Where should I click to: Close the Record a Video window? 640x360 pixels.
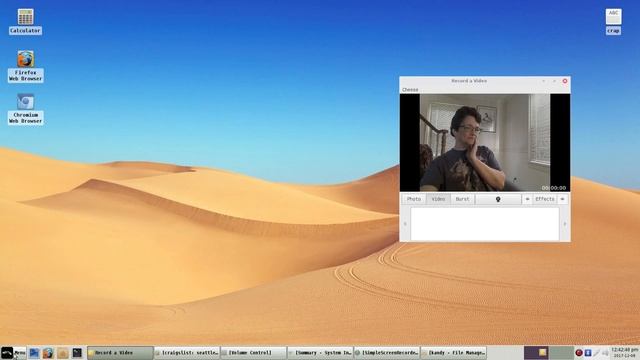[565, 81]
